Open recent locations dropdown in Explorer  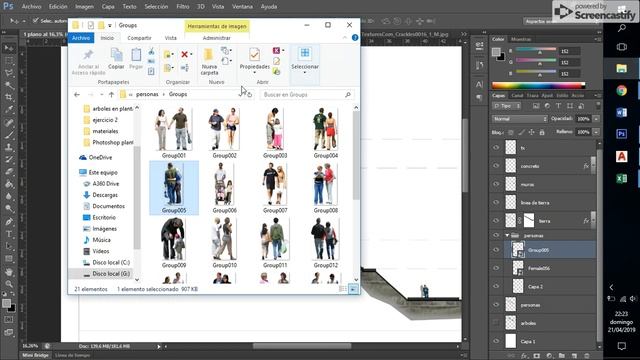(x=102, y=95)
